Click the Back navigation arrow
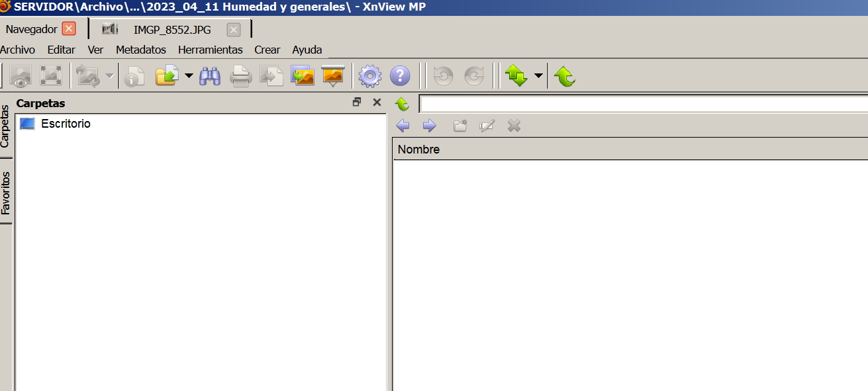The height and width of the screenshot is (391, 868). 403,126
